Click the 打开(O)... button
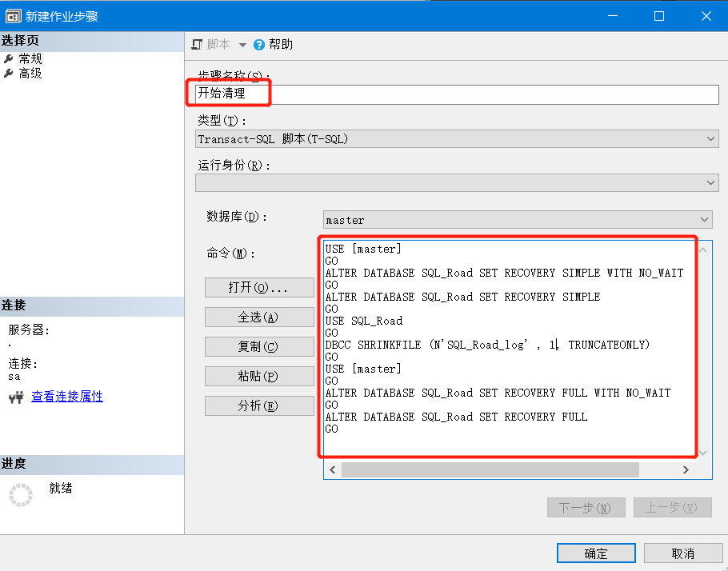The image size is (728, 571). (259, 287)
